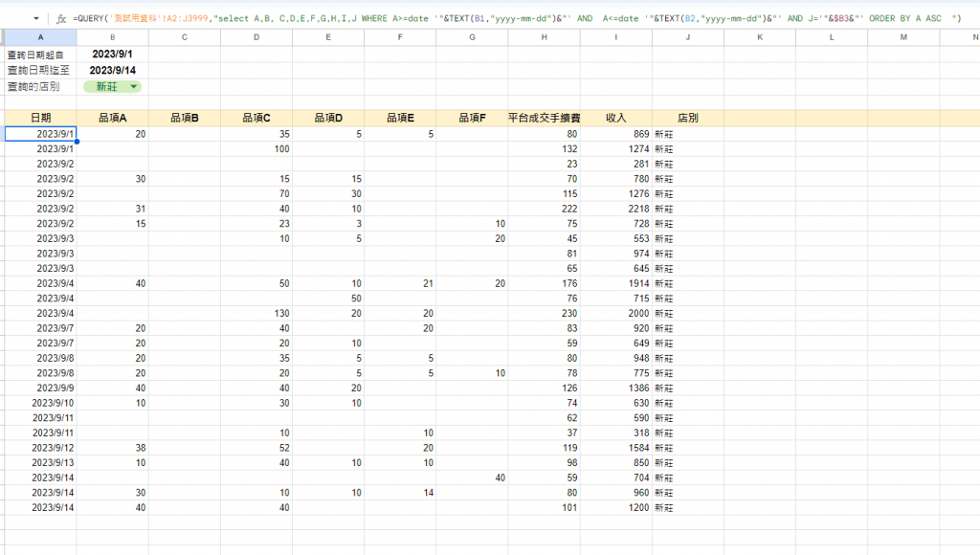Open the name box dropdown arrow
The height and width of the screenshot is (555, 980).
[35, 19]
